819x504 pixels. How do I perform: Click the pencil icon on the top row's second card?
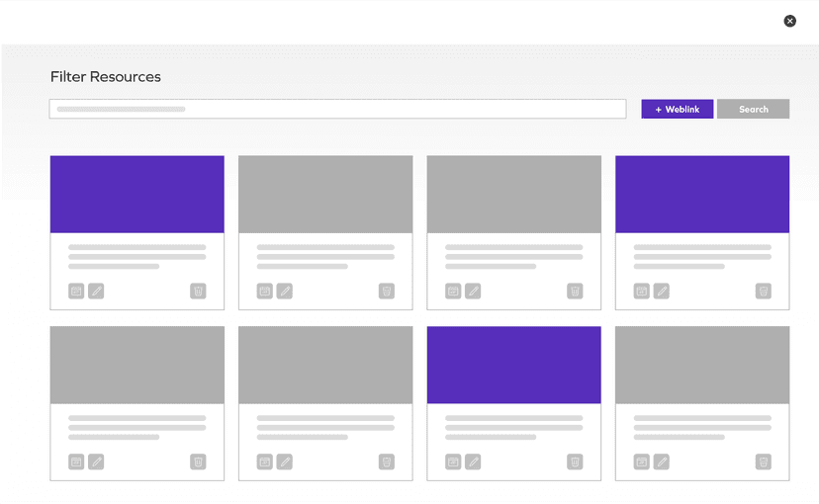click(x=285, y=291)
